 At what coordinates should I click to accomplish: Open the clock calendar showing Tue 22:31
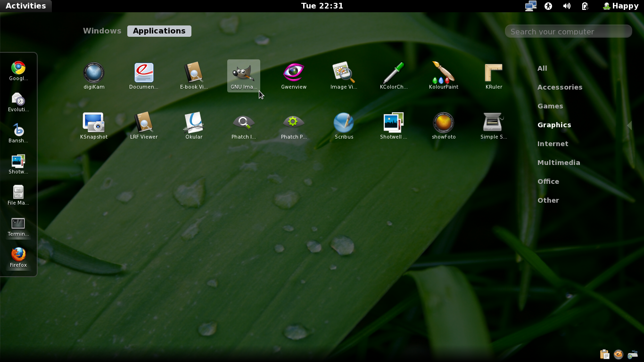coord(322,6)
